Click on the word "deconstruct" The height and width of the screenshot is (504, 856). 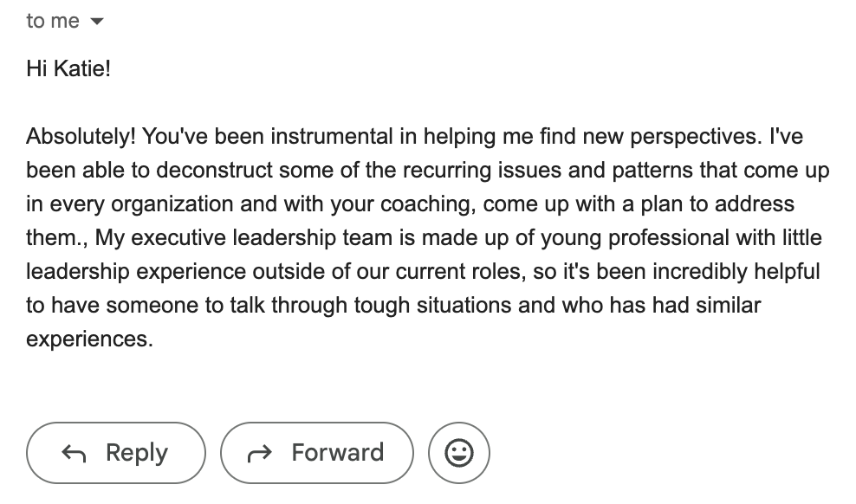tap(214, 171)
